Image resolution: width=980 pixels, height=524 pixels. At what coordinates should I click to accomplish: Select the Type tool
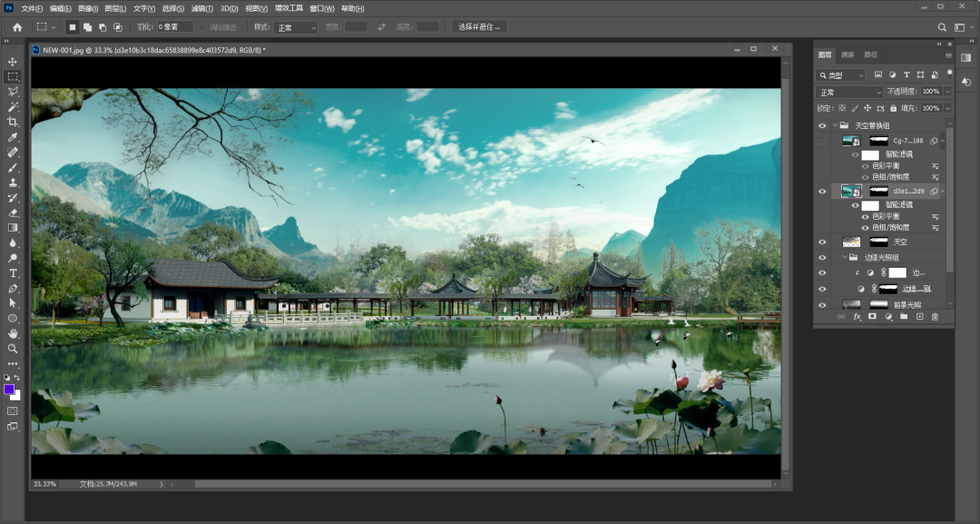tap(13, 273)
